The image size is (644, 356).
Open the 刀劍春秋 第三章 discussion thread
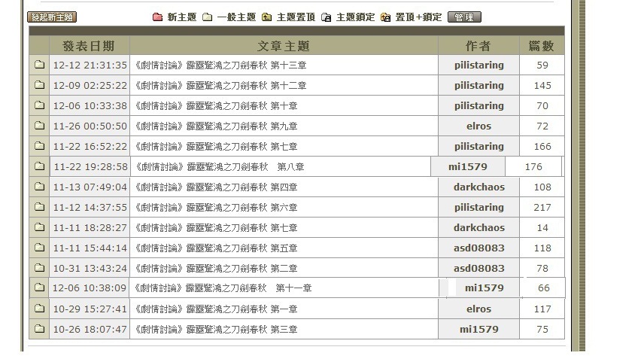[x=216, y=330]
